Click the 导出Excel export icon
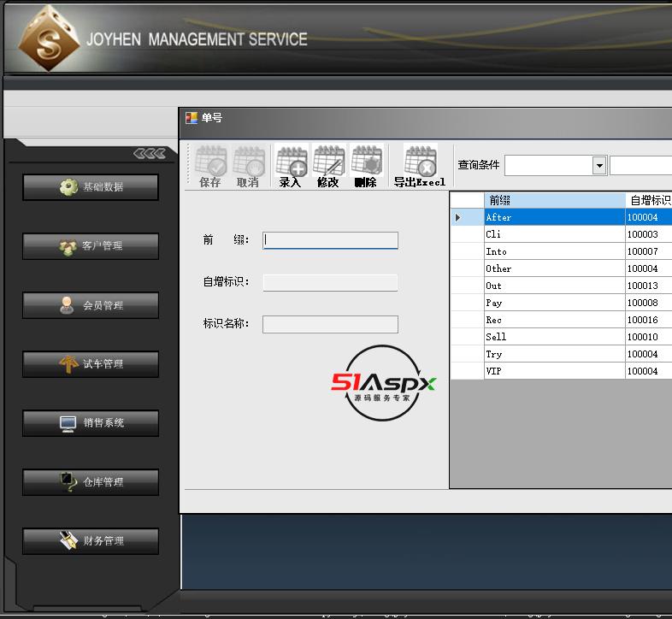The width and height of the screenshot is (672, 619). 420,166
